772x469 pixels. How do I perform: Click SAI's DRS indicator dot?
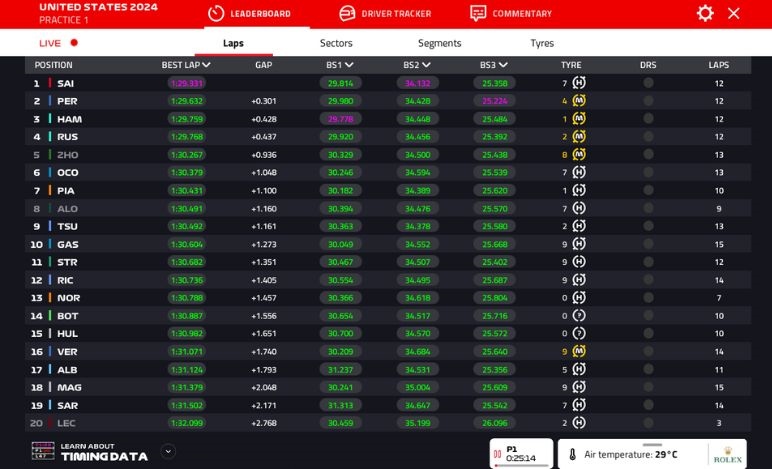[648, 83]
